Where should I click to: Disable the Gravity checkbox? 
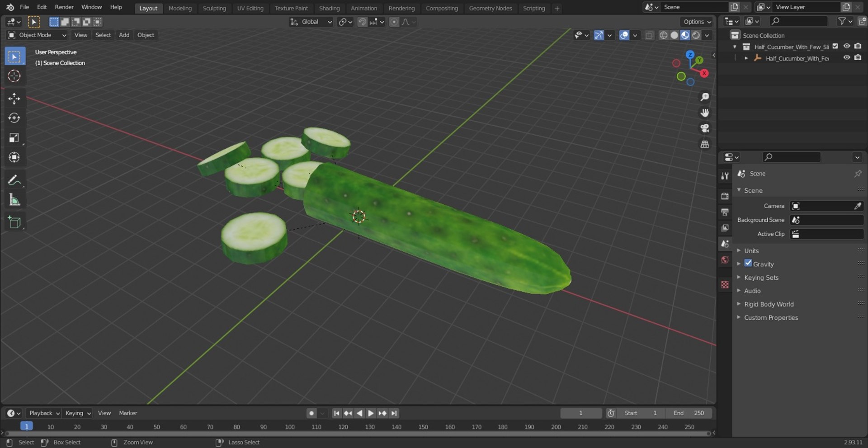pos(748,264)
